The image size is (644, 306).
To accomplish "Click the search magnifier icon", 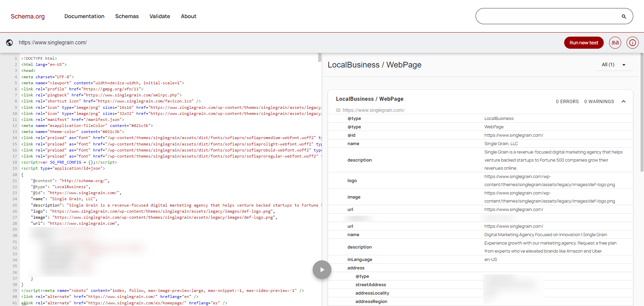I will coord(624,16).
